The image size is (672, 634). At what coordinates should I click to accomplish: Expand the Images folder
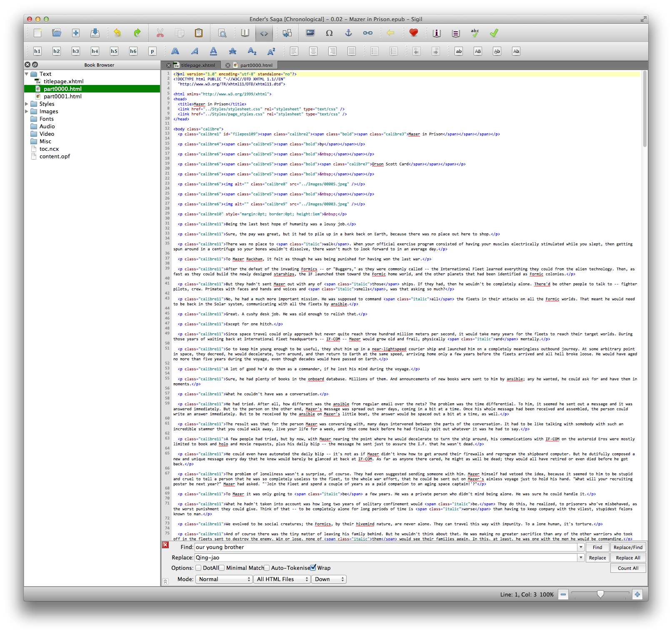pos(27,111)
